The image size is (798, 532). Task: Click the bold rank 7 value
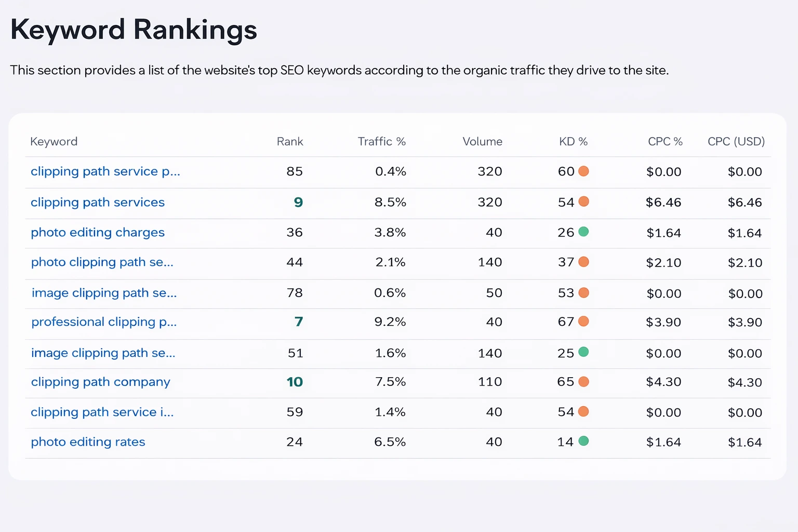point(298,322)
